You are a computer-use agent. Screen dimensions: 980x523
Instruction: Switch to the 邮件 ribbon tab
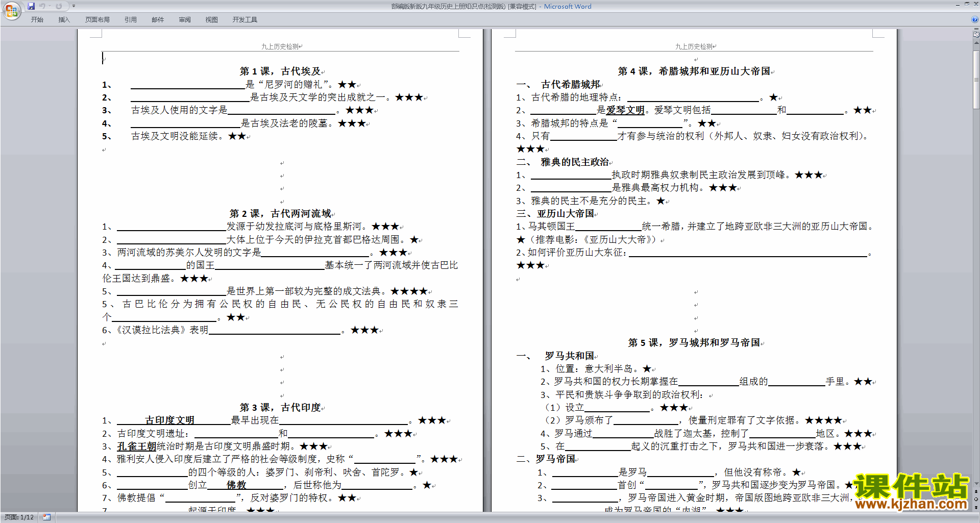click(x=158, y=20)
